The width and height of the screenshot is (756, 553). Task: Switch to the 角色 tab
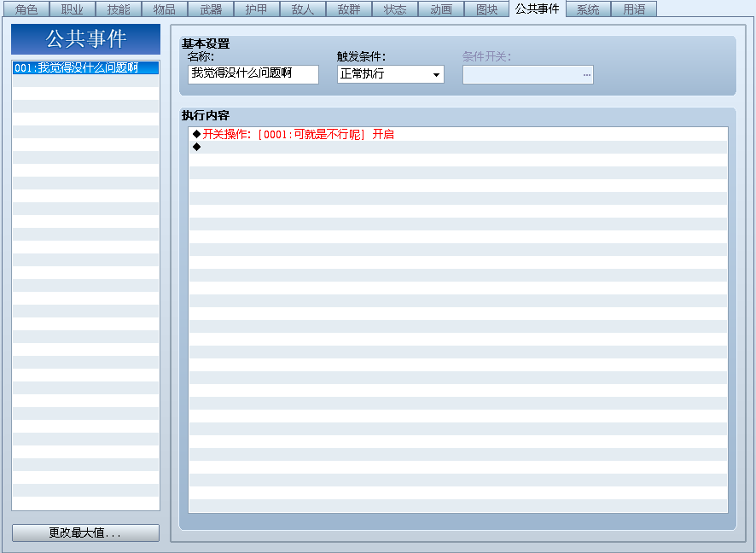tap(26, 9)
